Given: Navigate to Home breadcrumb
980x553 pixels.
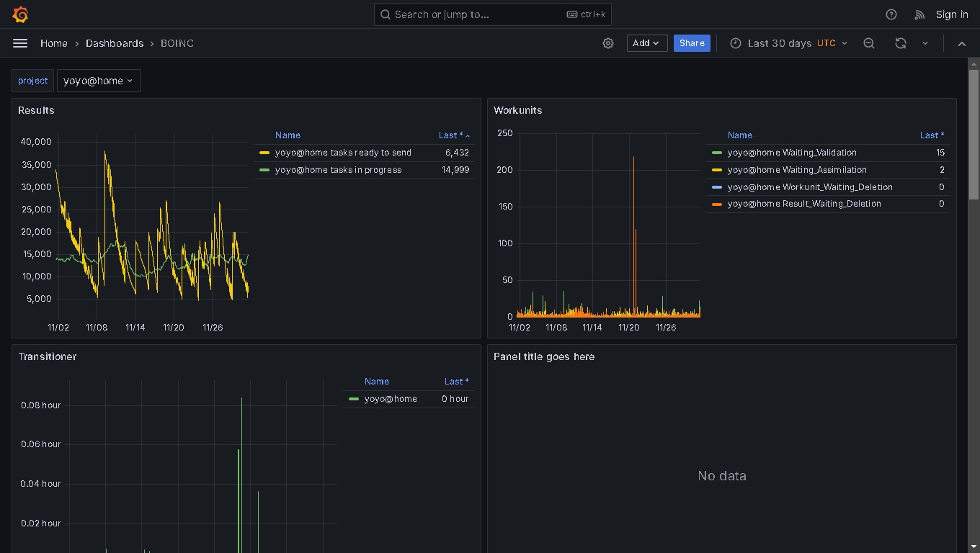Looking at the screenshot, I should tap(53, 43).
